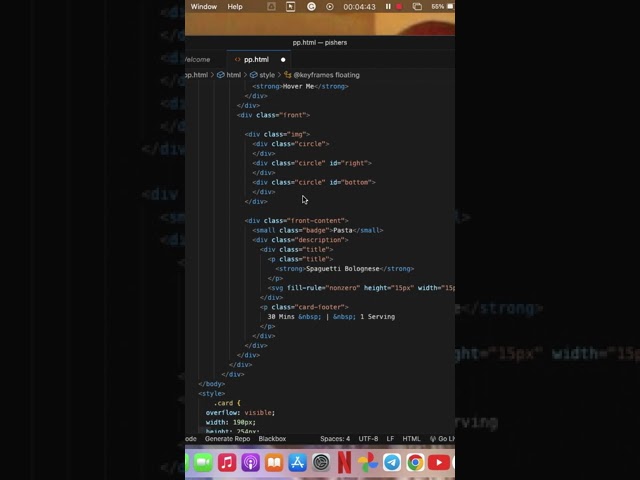Open Podcasts from the Dock

[x=251, y=462]
